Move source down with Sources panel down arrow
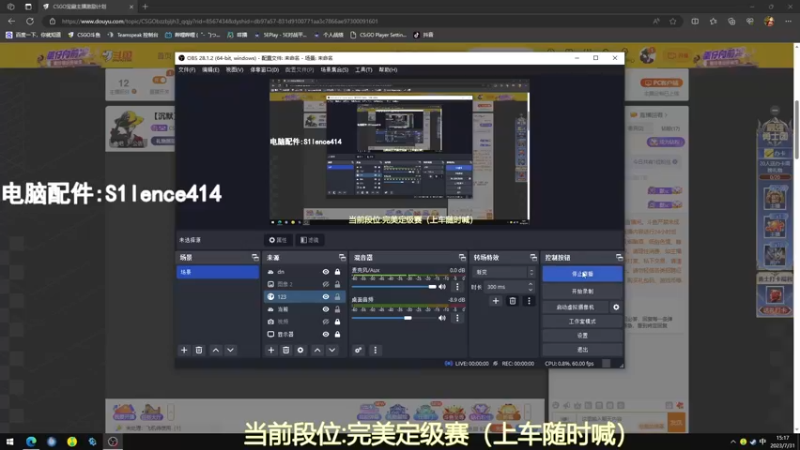 tap(332, 350)
